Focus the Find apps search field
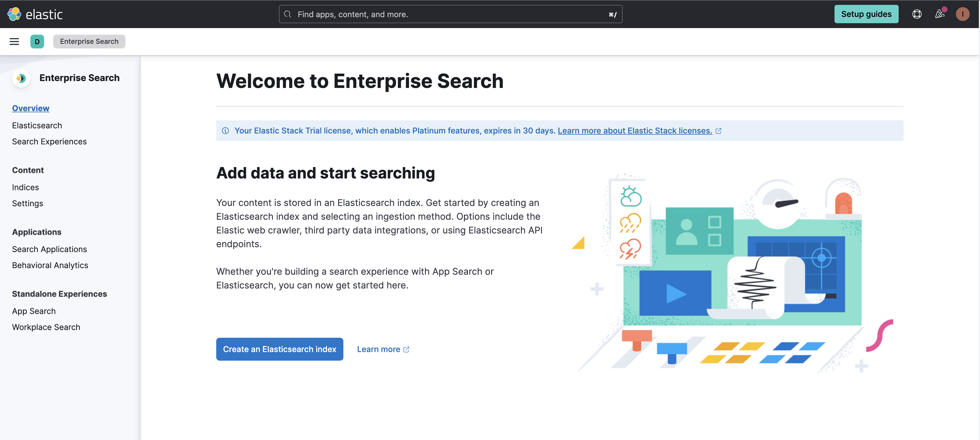The image size is (980, 440). [449, 14]
